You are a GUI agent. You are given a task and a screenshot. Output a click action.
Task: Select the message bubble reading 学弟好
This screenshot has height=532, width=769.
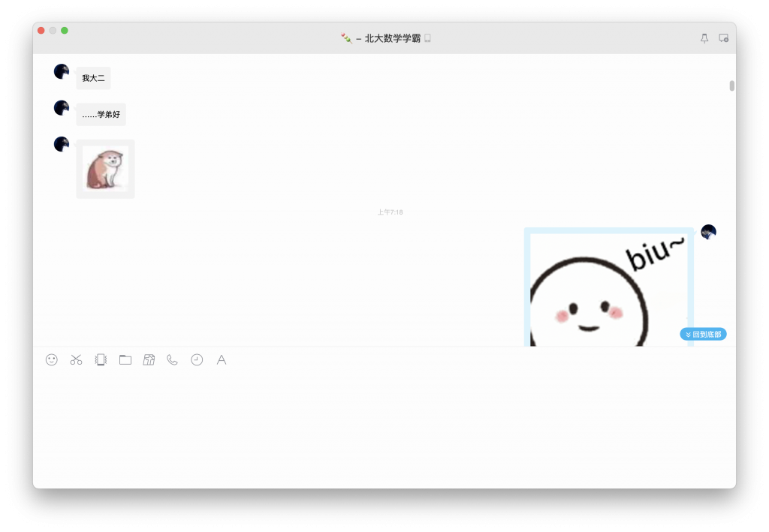tap(101, 114)
